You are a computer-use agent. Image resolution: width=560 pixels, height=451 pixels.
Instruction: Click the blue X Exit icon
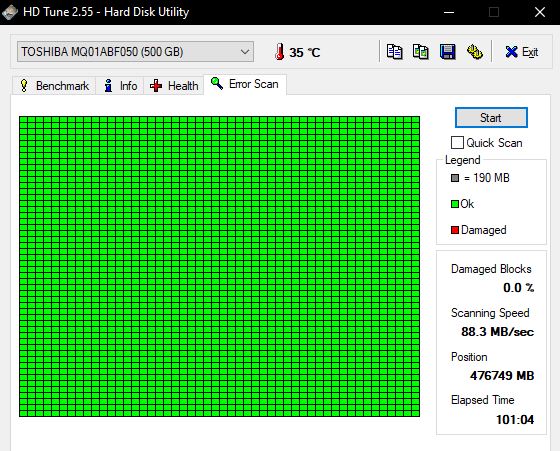pos(511,52)
